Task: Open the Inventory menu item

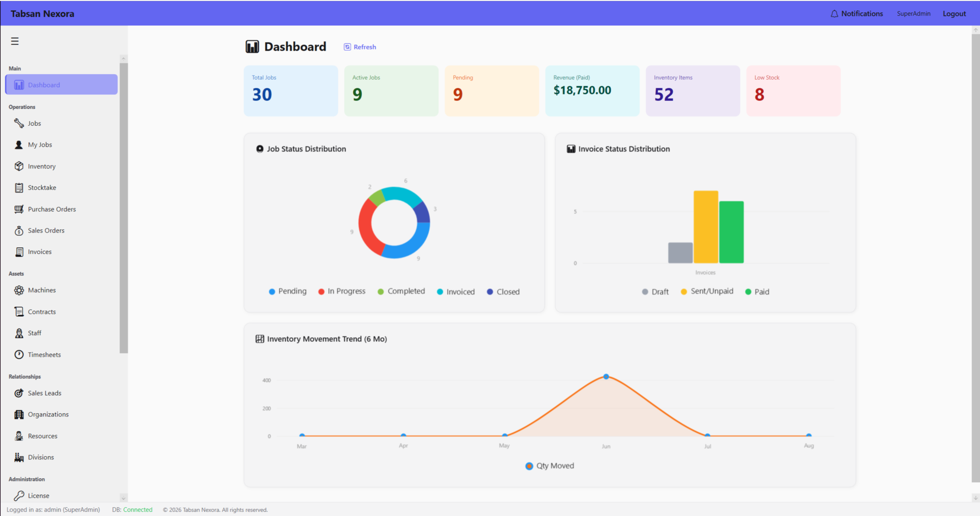Action: 61,166
